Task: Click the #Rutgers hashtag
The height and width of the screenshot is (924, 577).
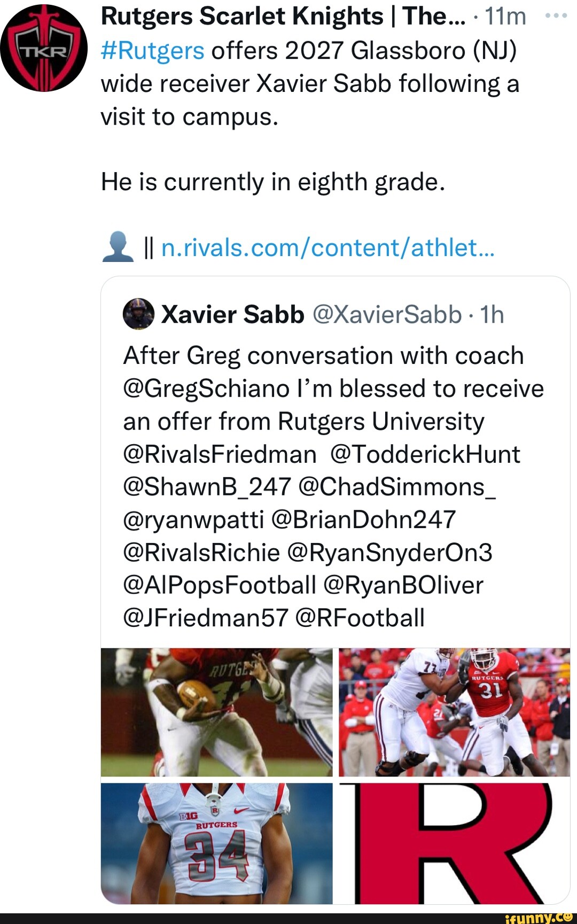Action: tap(153, 51)
